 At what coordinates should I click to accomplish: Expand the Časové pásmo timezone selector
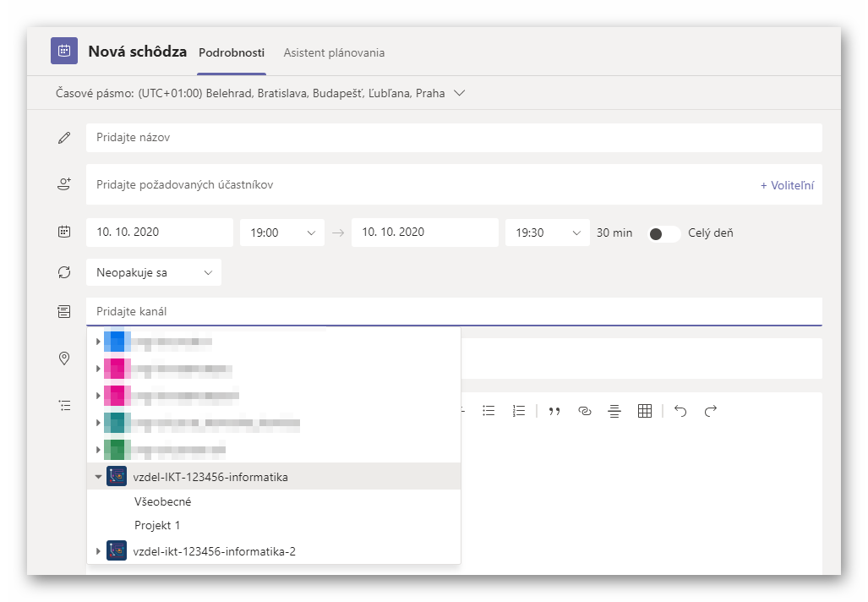460,93
